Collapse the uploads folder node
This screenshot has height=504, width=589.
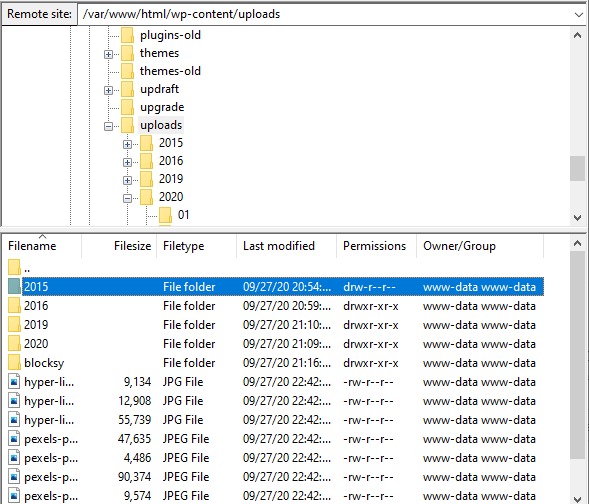pos(109,127)
